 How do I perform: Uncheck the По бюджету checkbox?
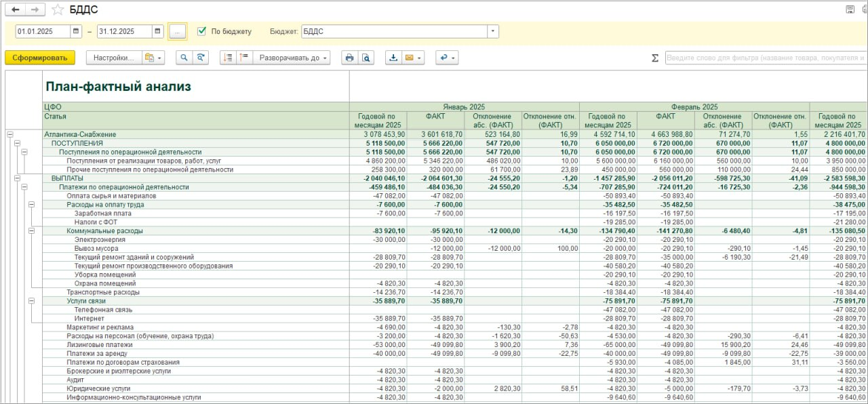pos(201,31)
